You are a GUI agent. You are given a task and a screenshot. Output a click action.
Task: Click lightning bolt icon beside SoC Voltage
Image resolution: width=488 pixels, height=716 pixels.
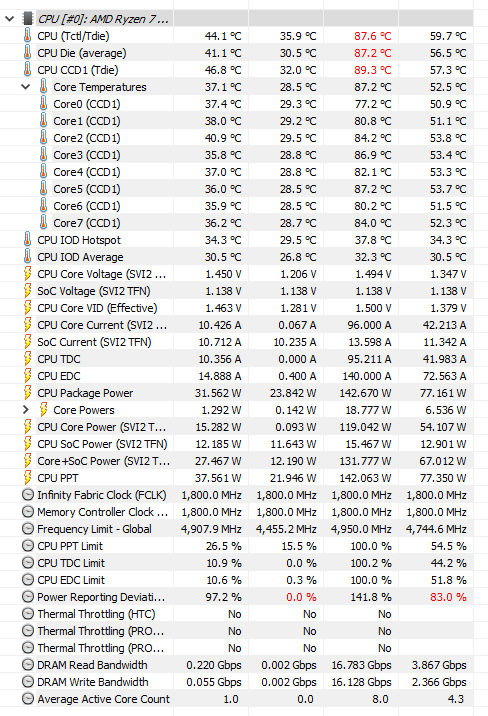tap(27, 291)
